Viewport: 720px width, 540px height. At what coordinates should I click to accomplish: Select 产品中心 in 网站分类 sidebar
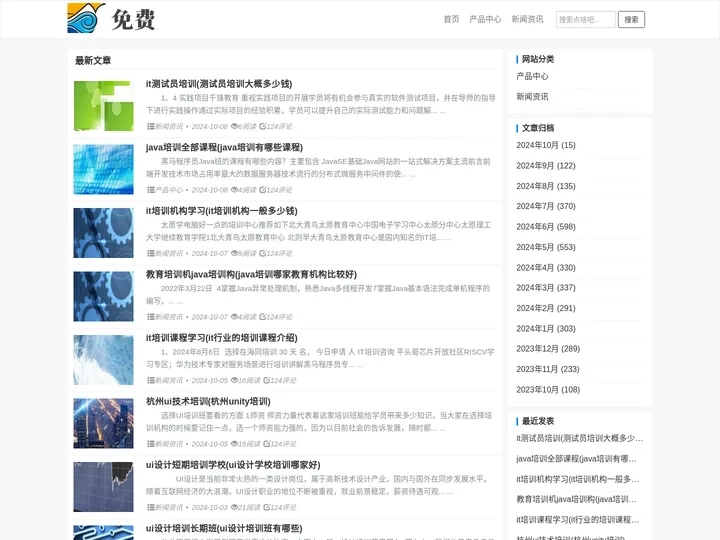pyautogui.click(x=532, y=76)
